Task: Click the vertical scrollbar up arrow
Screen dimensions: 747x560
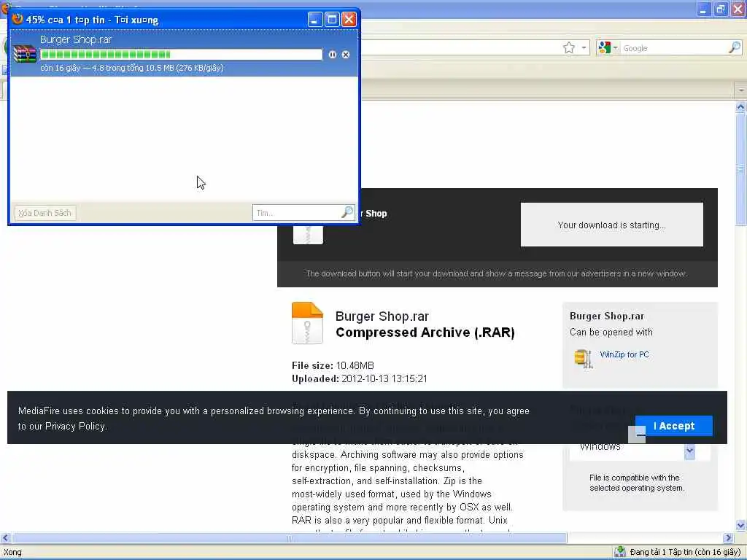Action: 740,107
